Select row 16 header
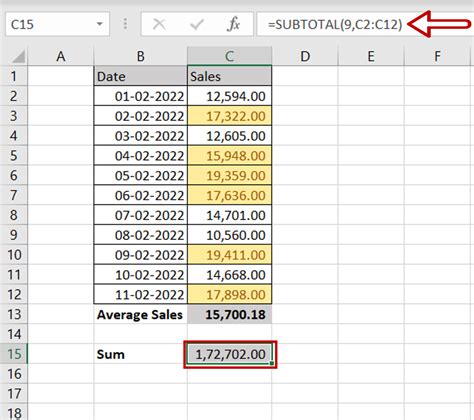The height and width of the screenshot is (420, 474). [14, 374]
